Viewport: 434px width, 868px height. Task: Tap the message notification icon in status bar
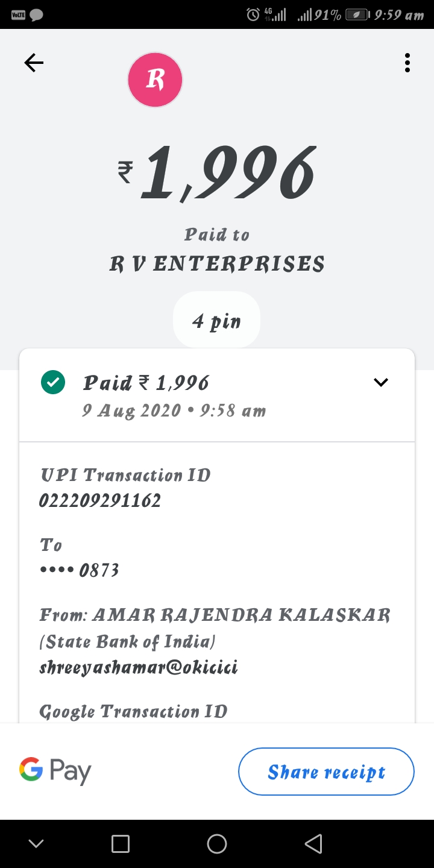coord(36,15)
